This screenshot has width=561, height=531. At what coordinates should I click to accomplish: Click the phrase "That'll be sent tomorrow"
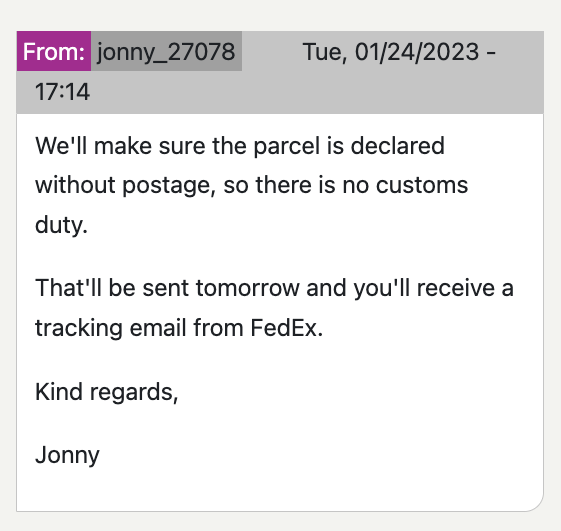(167, 288)
